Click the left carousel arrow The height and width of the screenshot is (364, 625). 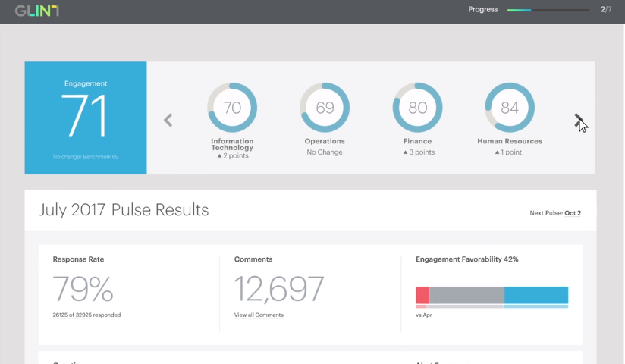click(168, 120)
